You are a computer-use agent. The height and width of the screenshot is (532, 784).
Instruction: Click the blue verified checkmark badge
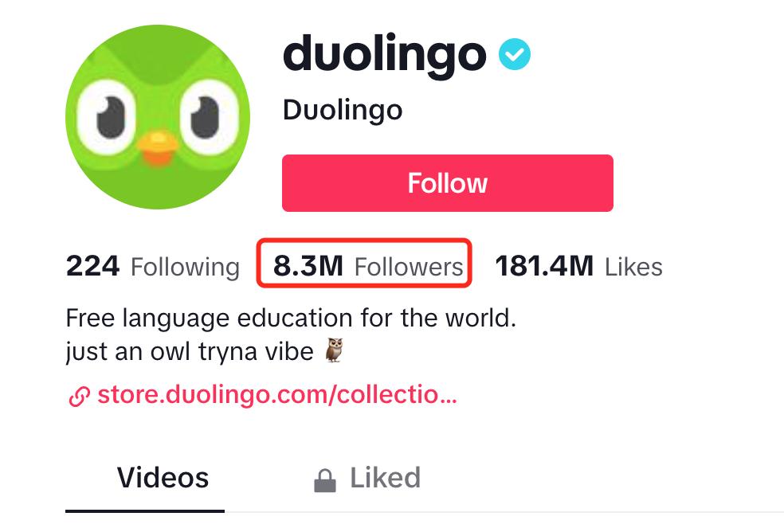point(515,54)
